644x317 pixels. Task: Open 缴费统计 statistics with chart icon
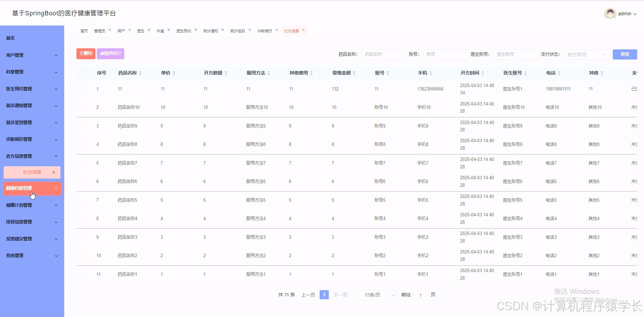(110, 53)
